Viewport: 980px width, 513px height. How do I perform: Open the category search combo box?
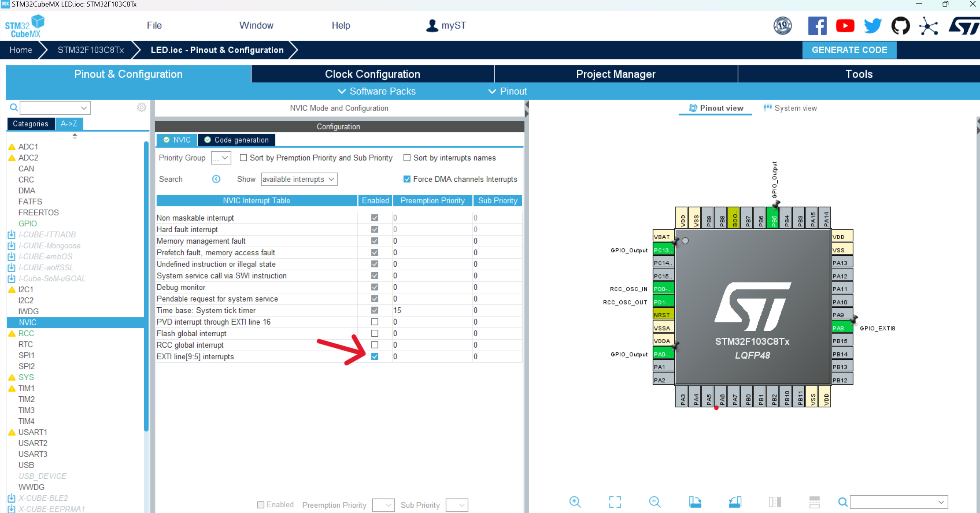coord(55,108)
